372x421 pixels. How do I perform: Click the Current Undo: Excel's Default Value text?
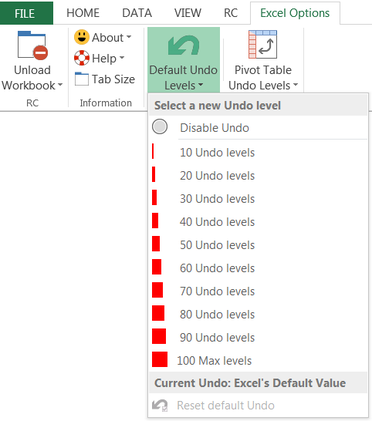click(x=250, y=383)
